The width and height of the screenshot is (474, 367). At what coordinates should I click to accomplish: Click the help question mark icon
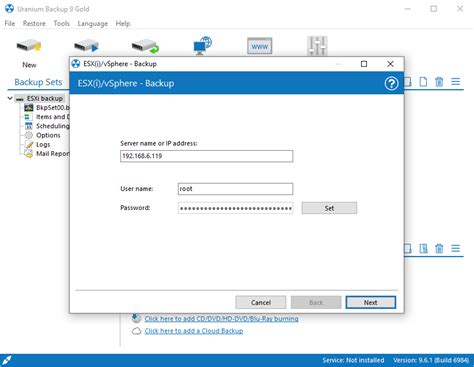click(x=391, y=83)
